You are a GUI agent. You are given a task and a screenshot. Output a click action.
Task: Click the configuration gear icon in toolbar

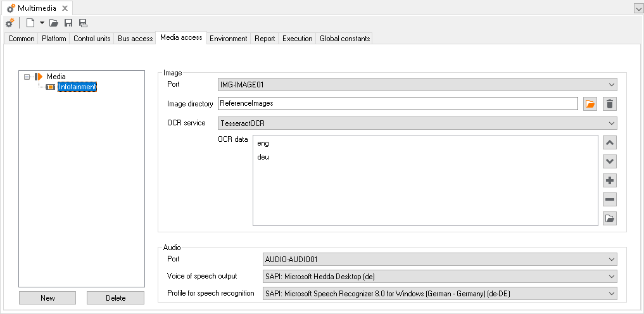pyautogui.click(x=10, y=23)
